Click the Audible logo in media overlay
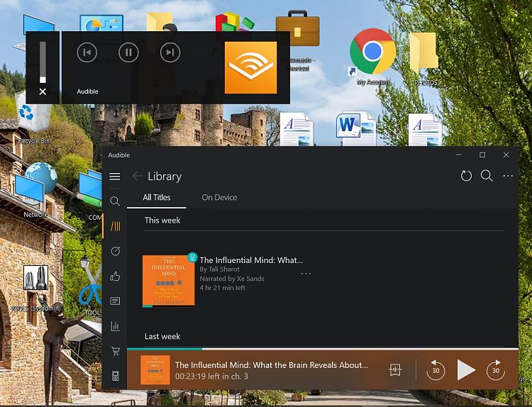532x407 pixels. click(x=250, y=67)
